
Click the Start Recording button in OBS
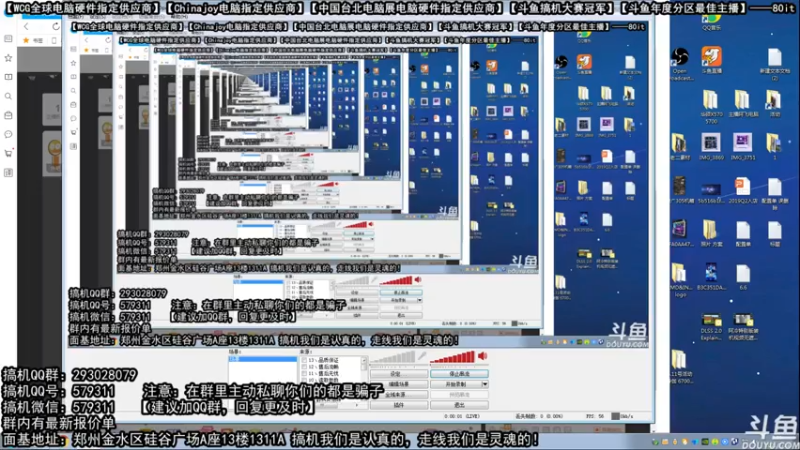pos(456,384)
